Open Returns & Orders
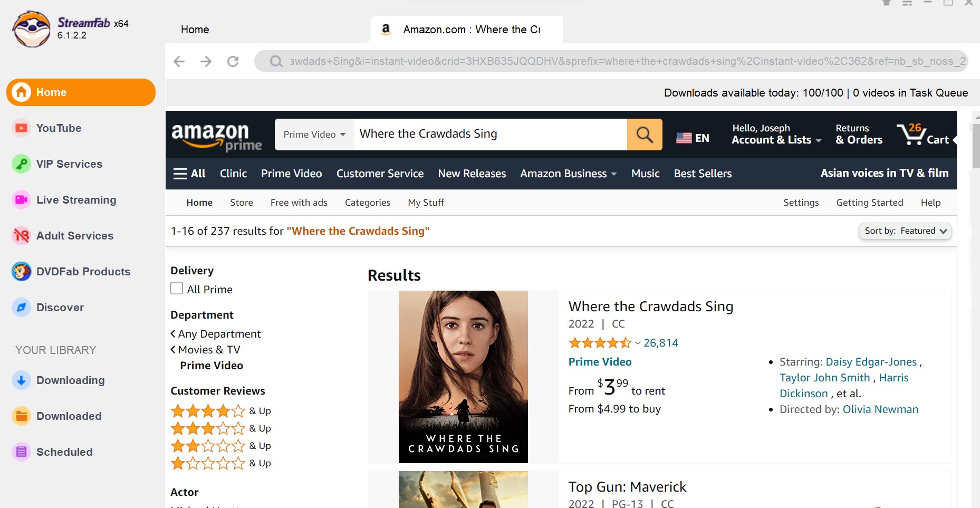 point(859,135)
